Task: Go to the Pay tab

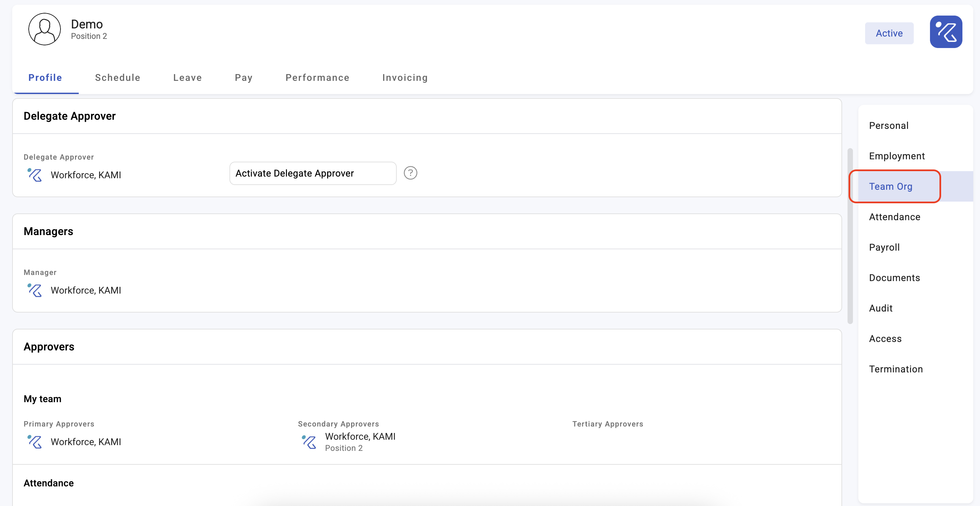Action: coord(243,78)
